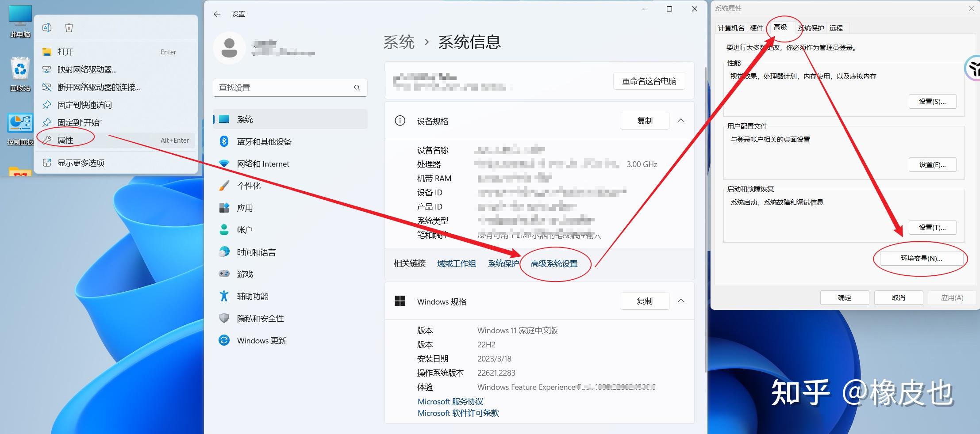Select the Windows 11 家庭中文版 version text
This screenshot has width=980, height=434.
(518, 330)
